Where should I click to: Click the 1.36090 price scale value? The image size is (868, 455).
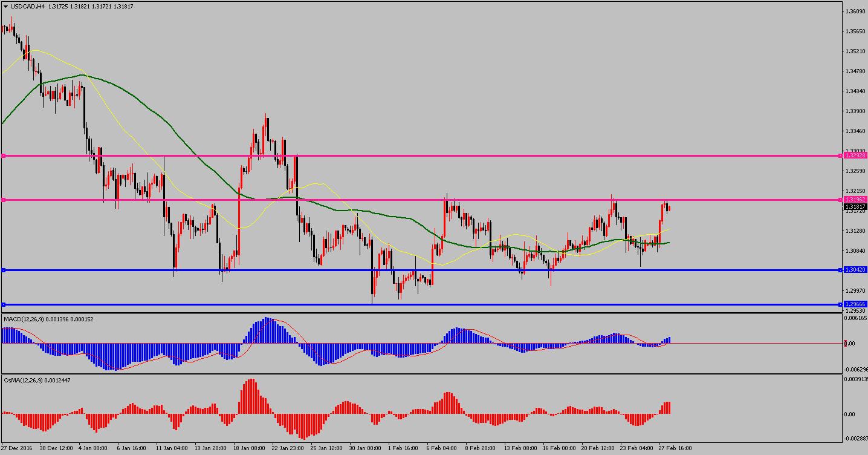(x=855, y=11)
